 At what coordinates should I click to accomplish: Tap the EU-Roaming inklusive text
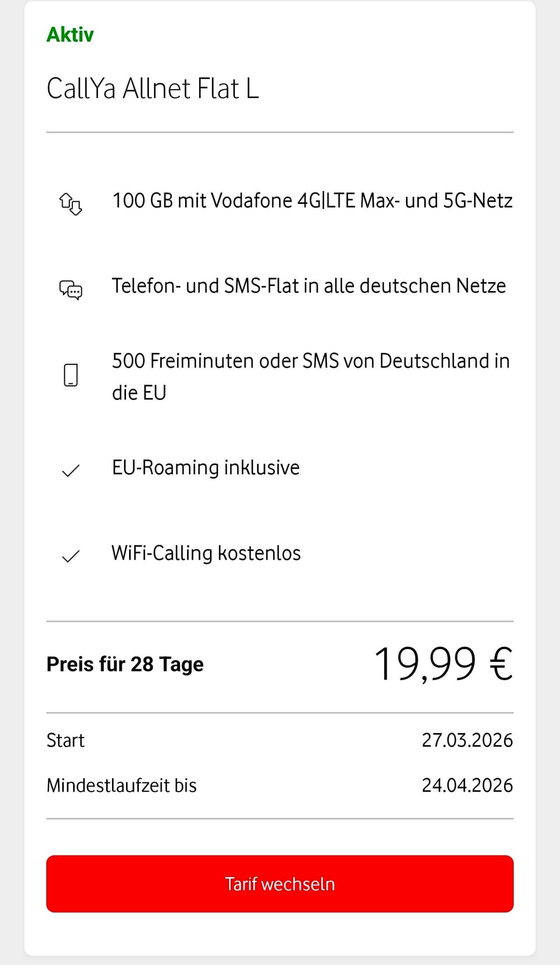tap(205, 467)
